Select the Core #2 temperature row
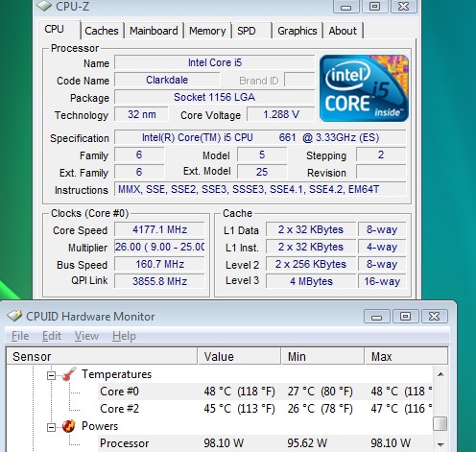The height and width of the screenshot is (452, 476). 265,409
